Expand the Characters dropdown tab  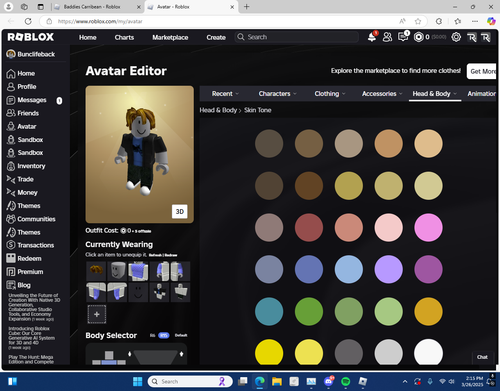pos(277,94)
